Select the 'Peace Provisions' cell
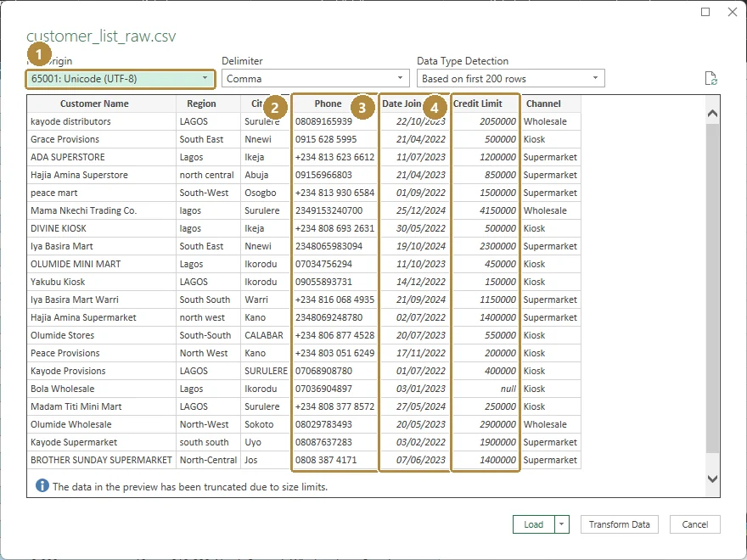Screen dimensions: 747x560 click(x=102, y=353)
